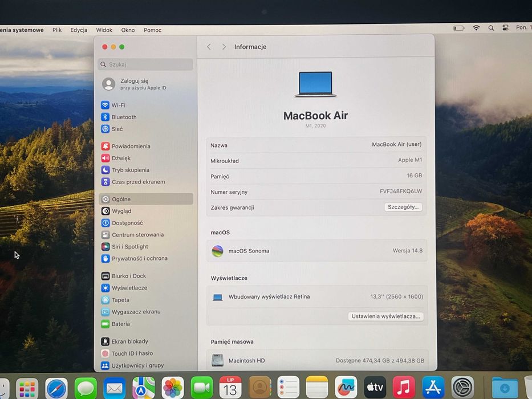Click Ustawienia wyświetlacza… button
Image resolution: width=532 pixels, height=399 pixels.
click(x=386, y=316)
